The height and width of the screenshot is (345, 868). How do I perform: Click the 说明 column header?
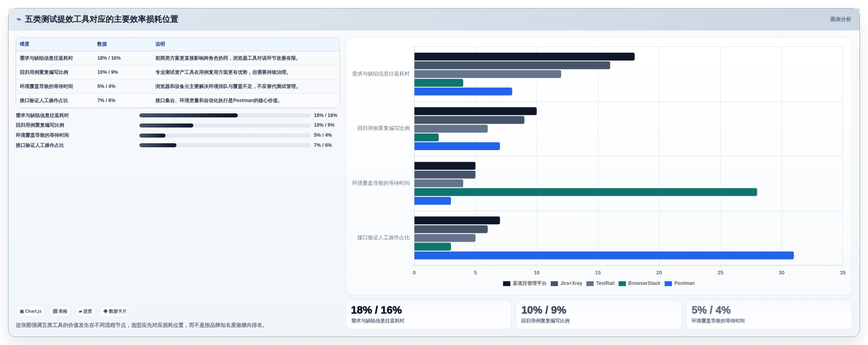(x=160, y=44)
